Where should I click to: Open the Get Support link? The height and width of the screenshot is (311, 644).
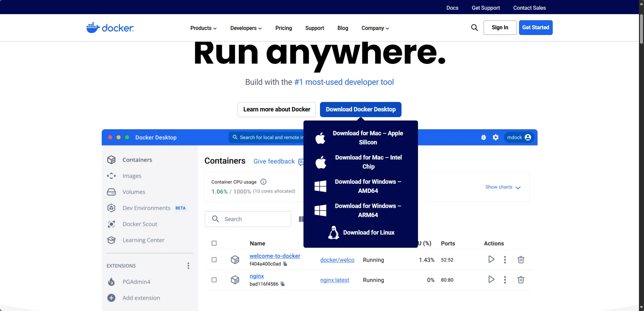pyautogui.click(x=486, y=8)
